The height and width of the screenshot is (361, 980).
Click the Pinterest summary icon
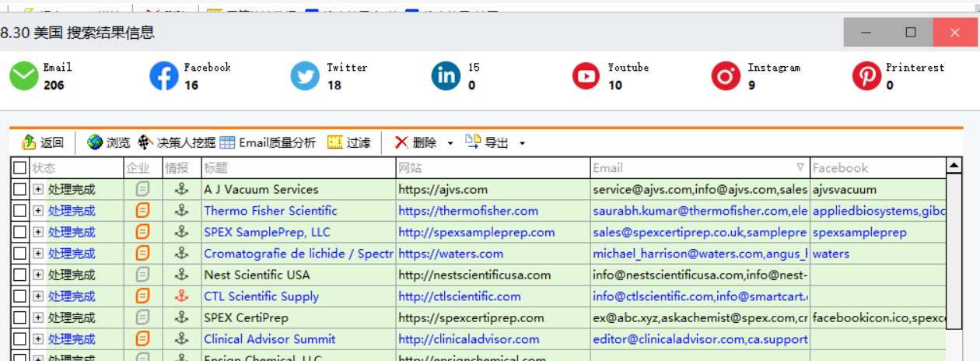866,76
